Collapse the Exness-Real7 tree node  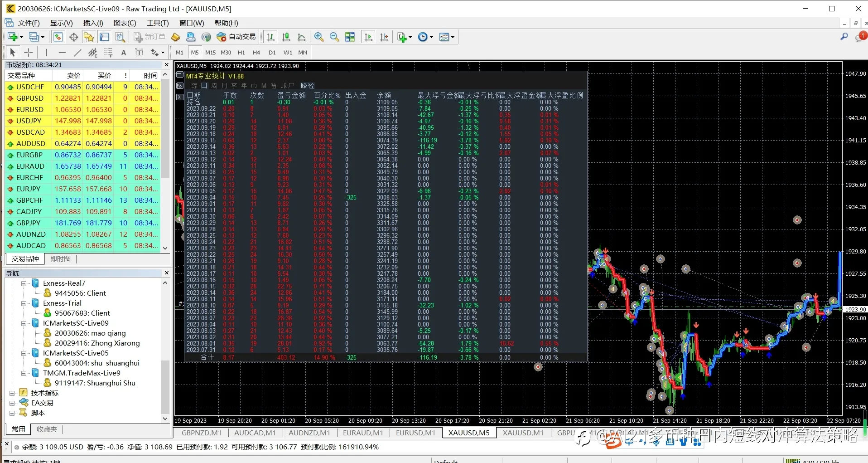tap(24, 283)
